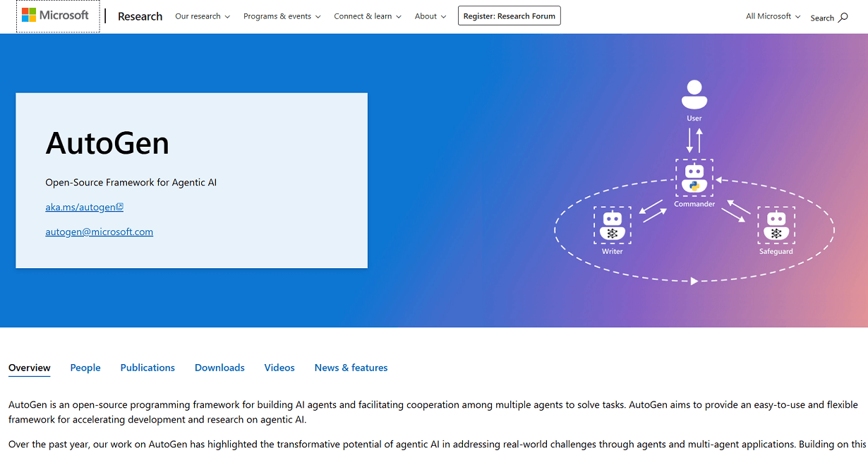Open the People tab
868x453 pixels.
tap(85, 368)
